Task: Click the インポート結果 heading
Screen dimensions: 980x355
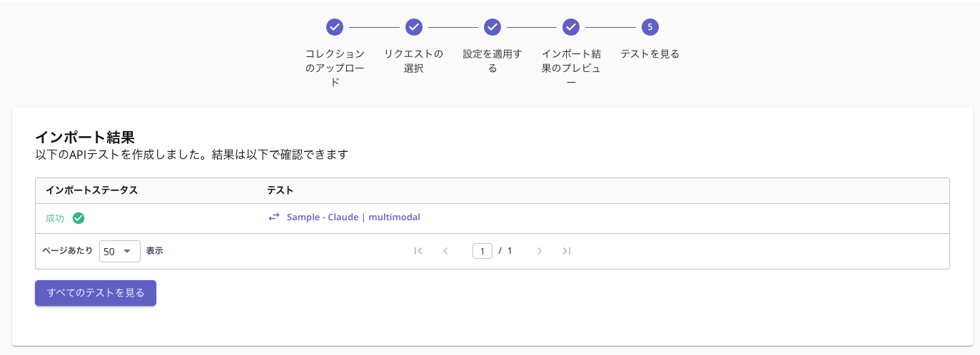Action: 85,138
